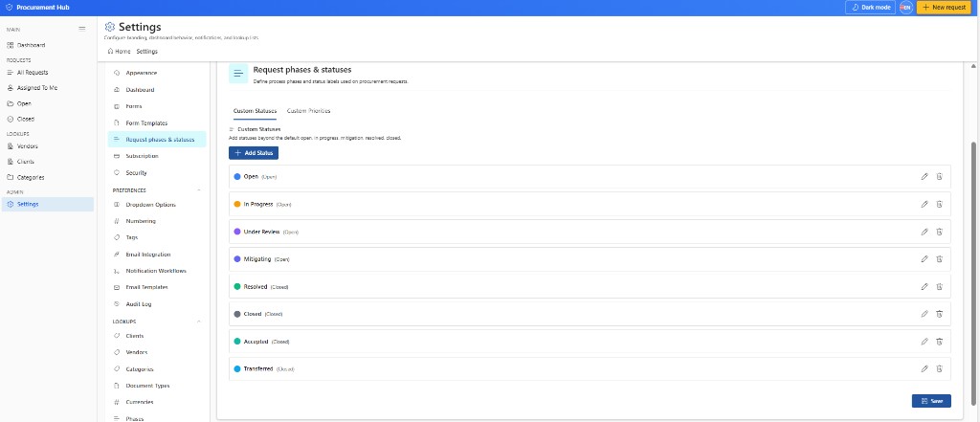This screenshot has width=980, height=422.
Task: Open Vendors in main sidebar lookups
Action: pos(48,146)
